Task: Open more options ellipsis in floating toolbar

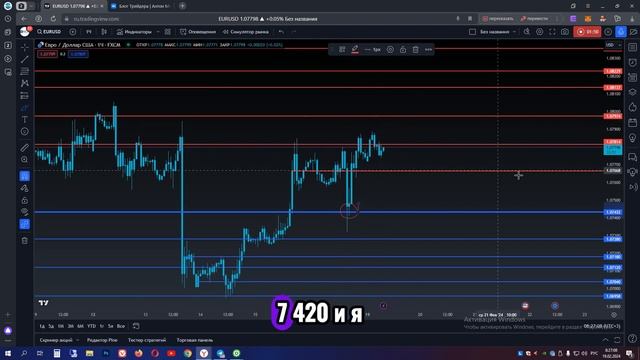Action: [428, 49]
